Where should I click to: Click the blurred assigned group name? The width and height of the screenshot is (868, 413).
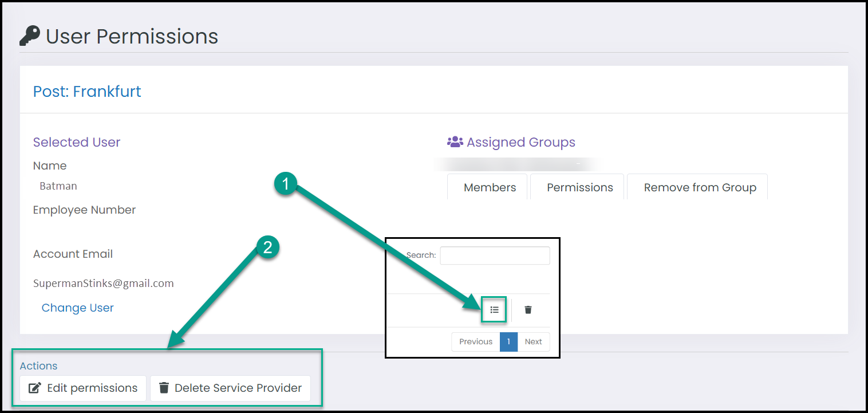coord(518,165)
